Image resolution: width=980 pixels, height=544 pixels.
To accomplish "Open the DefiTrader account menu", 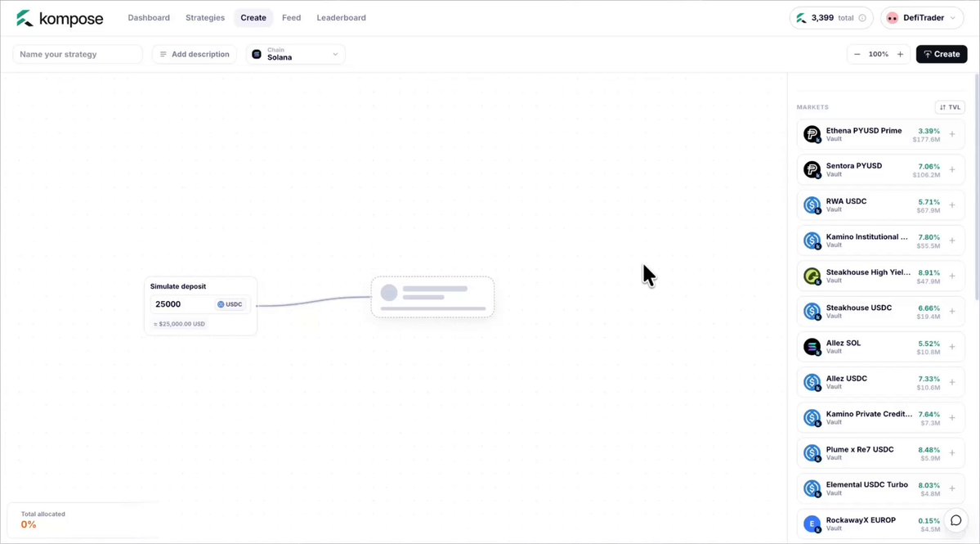I will pos(922,18).
